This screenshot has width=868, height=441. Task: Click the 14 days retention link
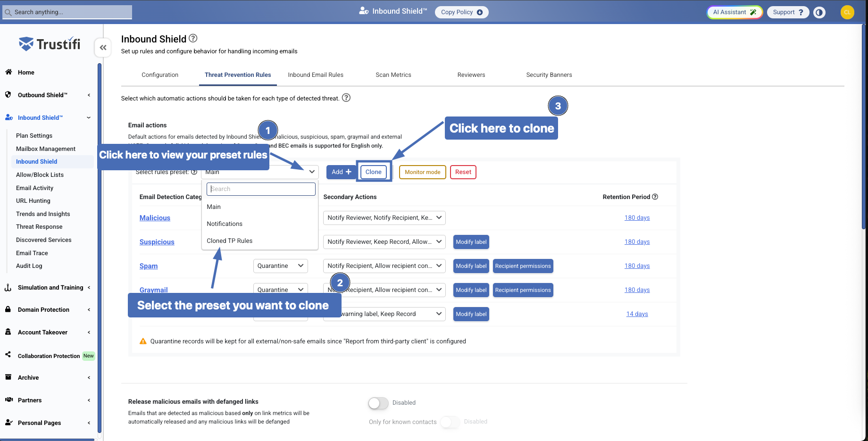(637, 314)
